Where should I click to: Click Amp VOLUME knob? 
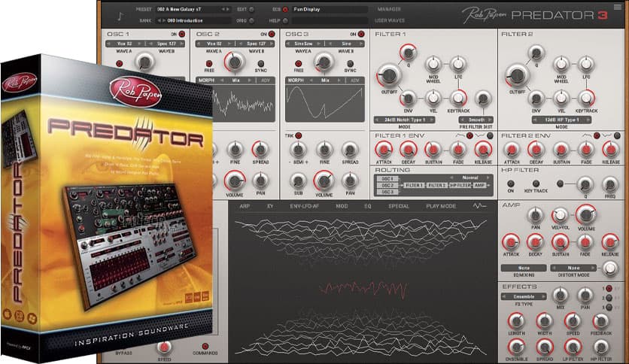click(x=585, y=214)
